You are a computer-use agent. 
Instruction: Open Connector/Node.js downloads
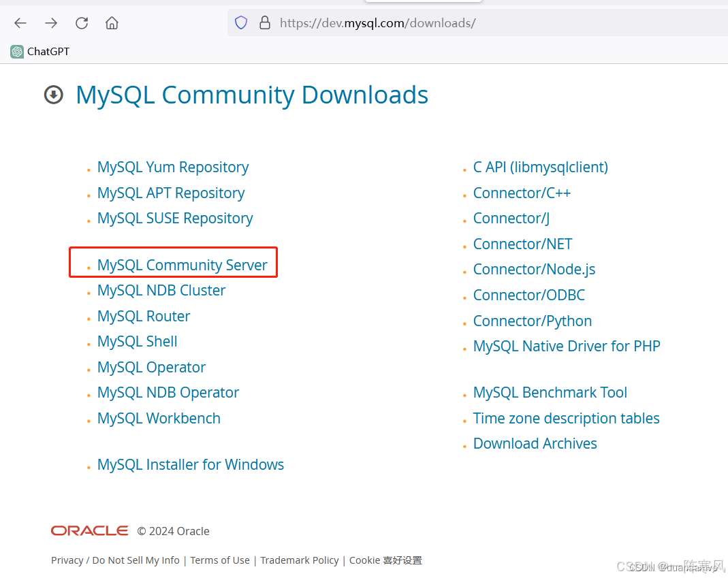tap(534, 270)
